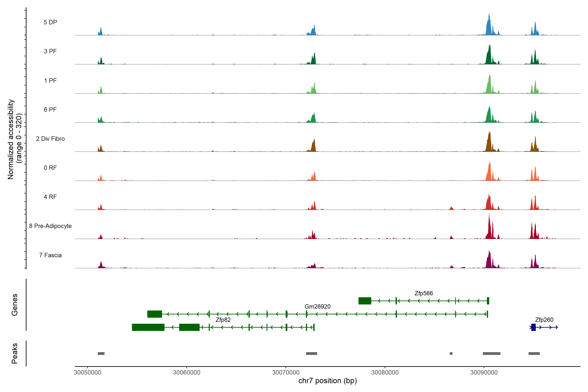Screen dimensions: 588x392
Task: Click the Zfp566 large terminal exon block
Action: 365,301
